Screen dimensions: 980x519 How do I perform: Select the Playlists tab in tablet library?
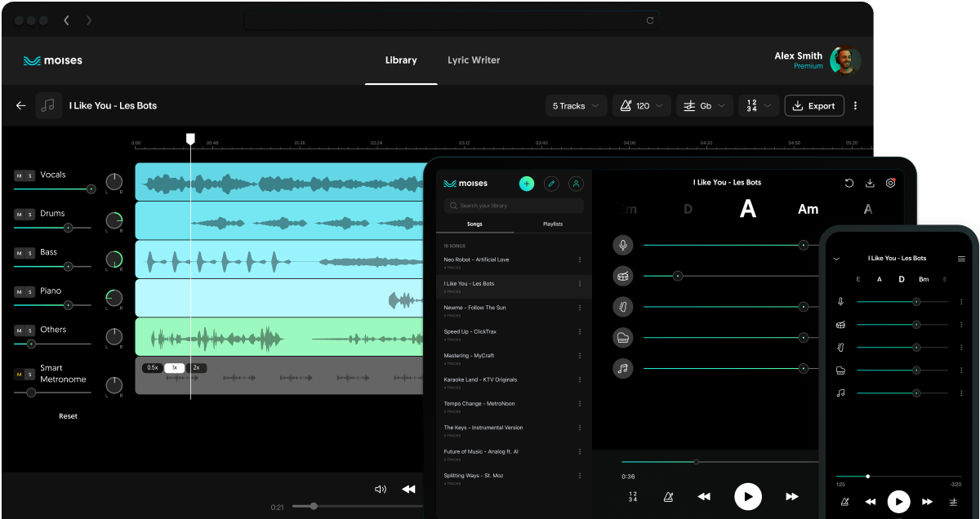pos(553,224)
